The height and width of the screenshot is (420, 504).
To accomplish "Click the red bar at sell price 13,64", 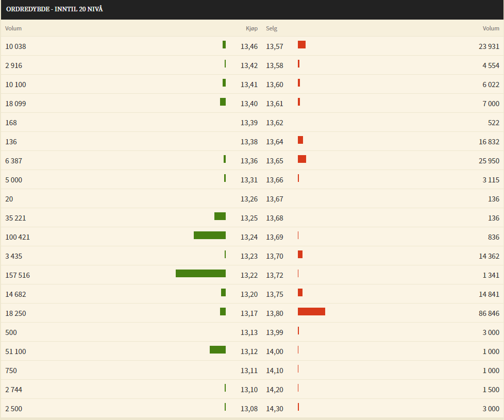I will click(300, 140).
